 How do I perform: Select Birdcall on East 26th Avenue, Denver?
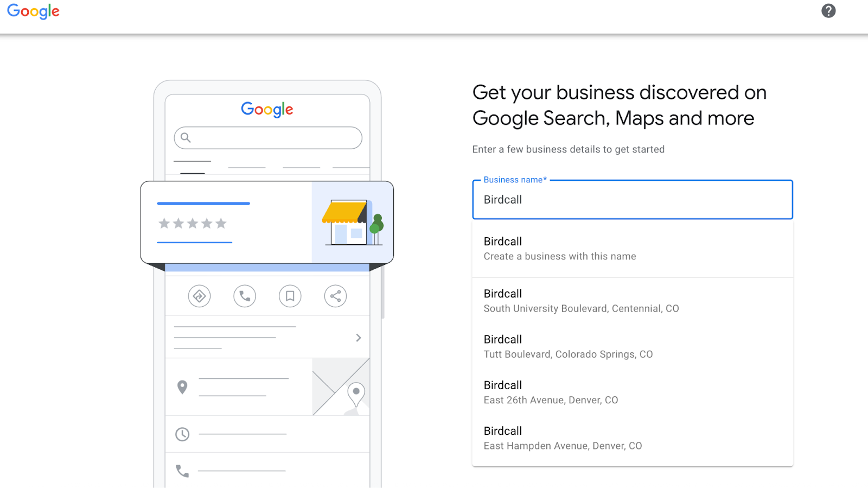(x=633, y=392)
